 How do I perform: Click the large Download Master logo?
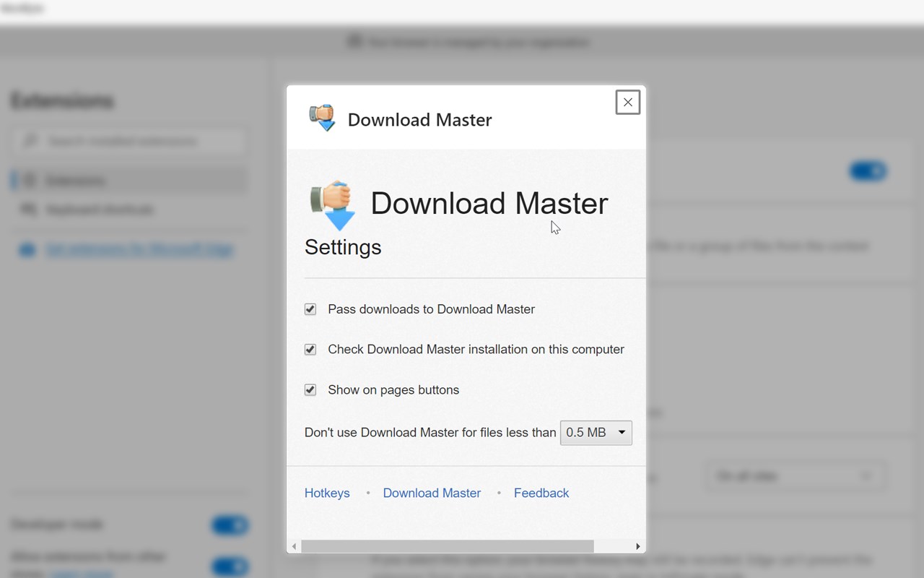[333, 206]
